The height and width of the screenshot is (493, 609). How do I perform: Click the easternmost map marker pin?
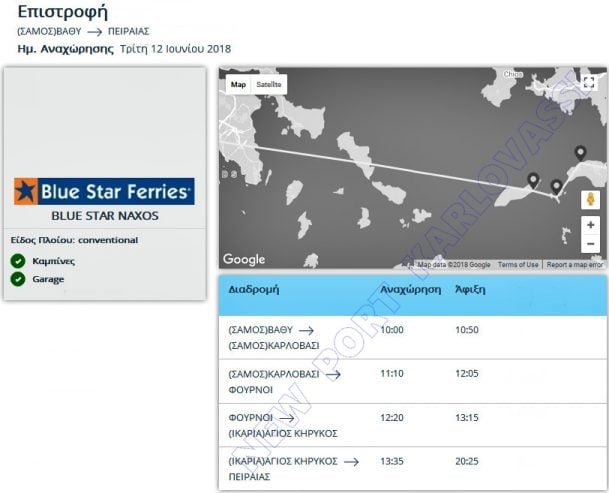(x=580, y=153)
